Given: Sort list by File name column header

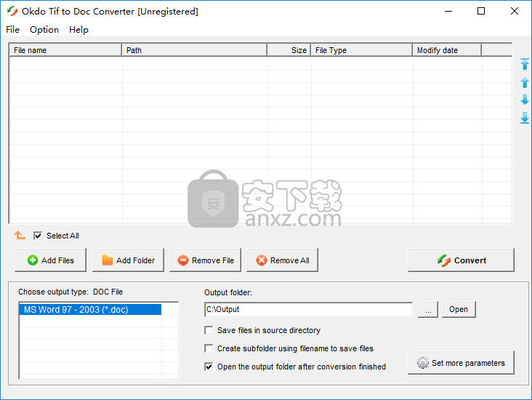Looking at the screenshot, I should [65, 50].
